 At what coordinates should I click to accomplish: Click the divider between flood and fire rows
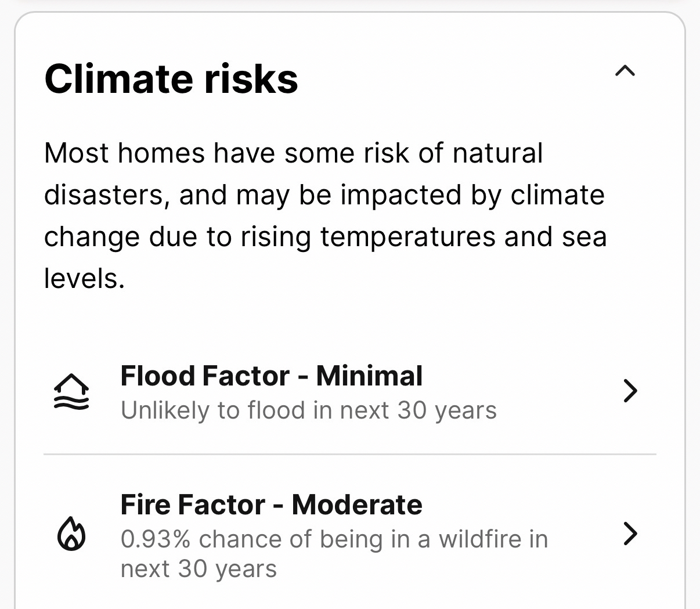(349, 454)
